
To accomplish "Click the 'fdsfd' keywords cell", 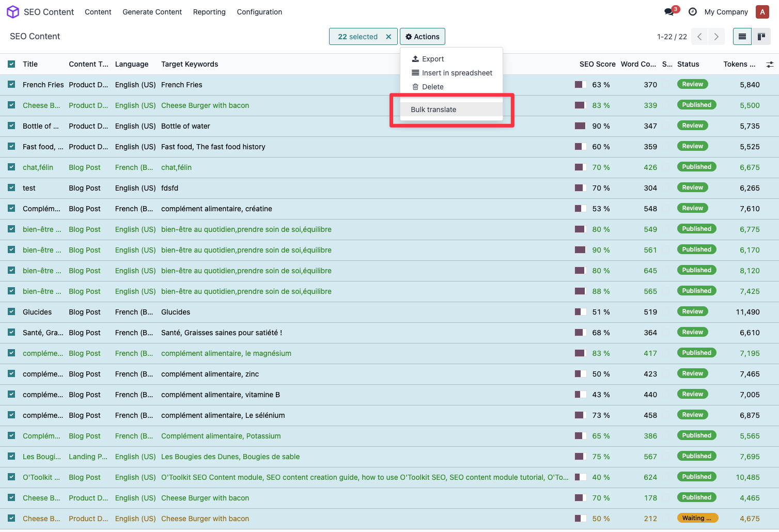I will click(x=169, y=188).
